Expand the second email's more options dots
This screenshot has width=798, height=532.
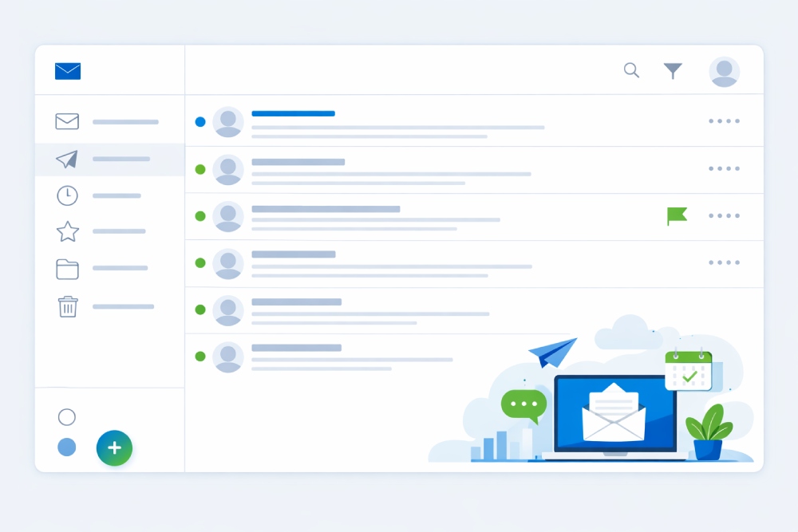coord(724,168)
